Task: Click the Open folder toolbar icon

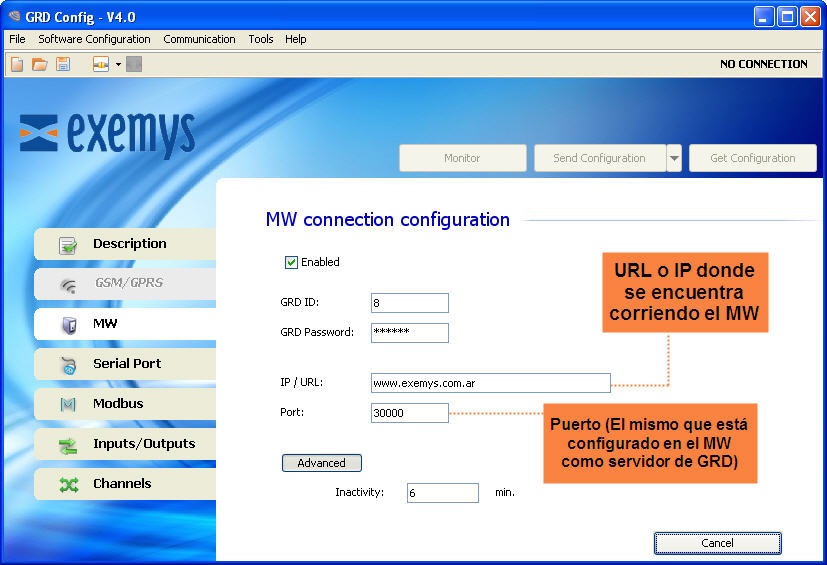Action: (40, 64)
